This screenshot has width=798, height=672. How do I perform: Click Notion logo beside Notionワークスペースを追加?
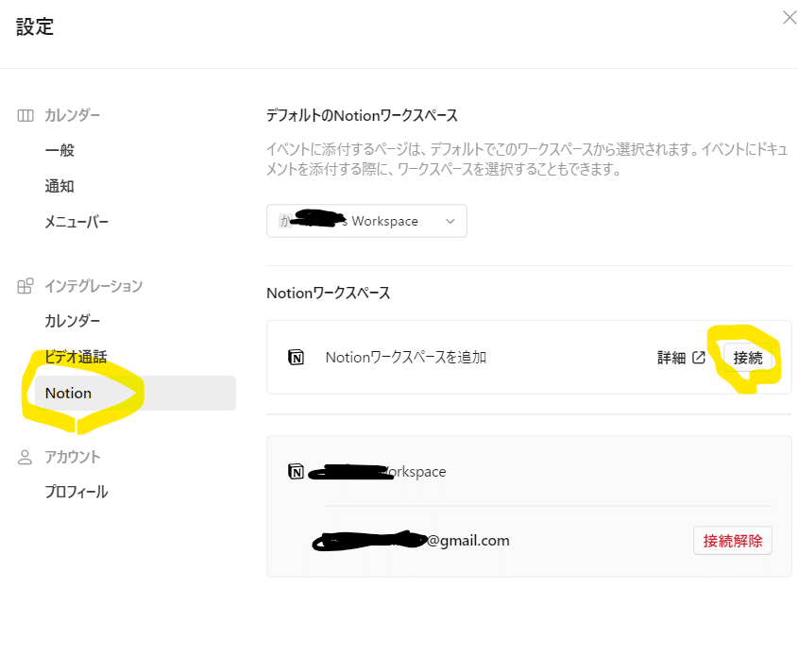click(297, 358)
